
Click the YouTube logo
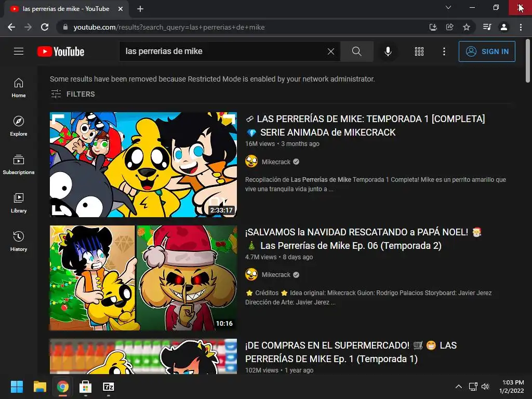click(61, 51)
